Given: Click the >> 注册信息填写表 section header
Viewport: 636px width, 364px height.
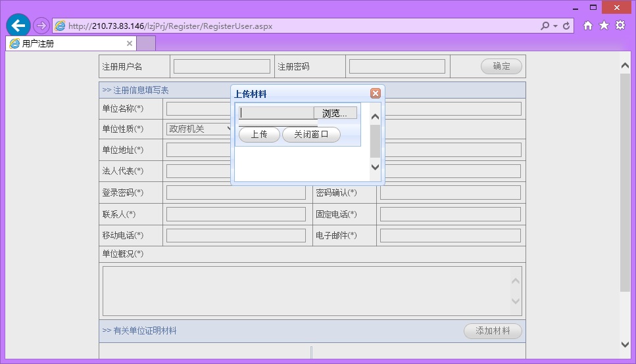Looking at the screenshot, I should (135, 90).
